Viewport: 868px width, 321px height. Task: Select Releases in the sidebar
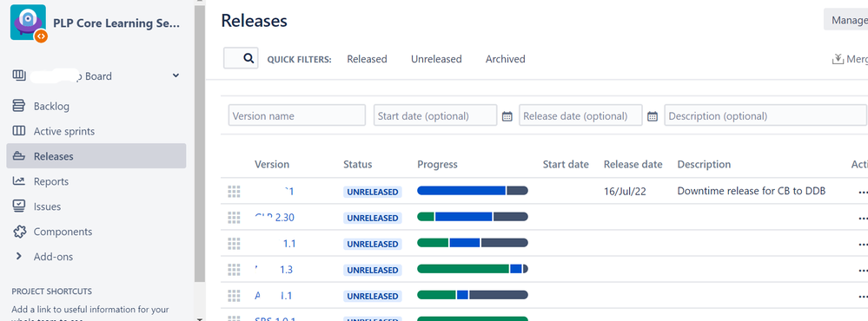point(96,156)
